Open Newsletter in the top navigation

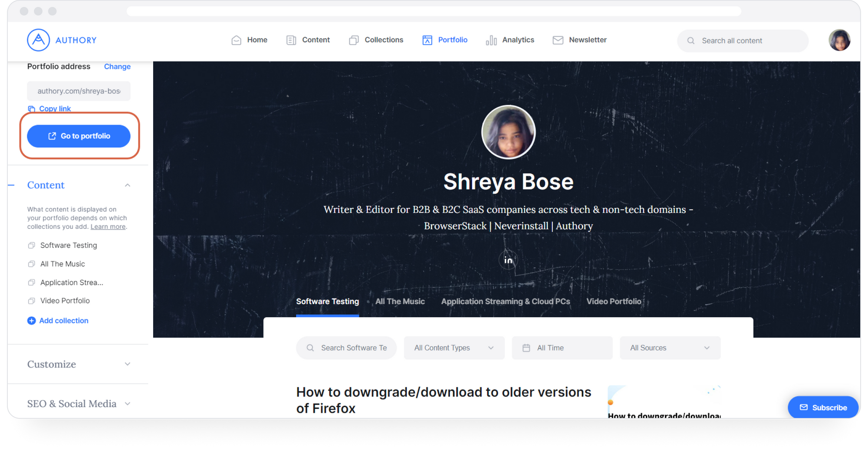tap(579, 40)
